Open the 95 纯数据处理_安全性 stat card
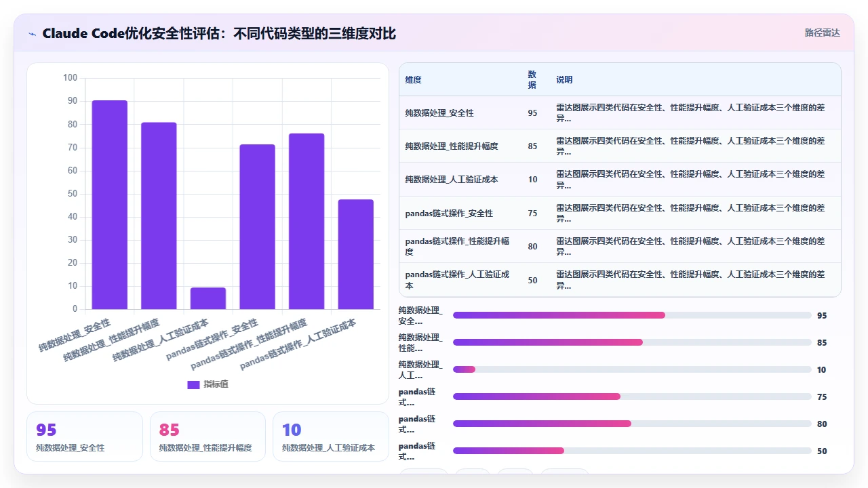 pos(85,436)
